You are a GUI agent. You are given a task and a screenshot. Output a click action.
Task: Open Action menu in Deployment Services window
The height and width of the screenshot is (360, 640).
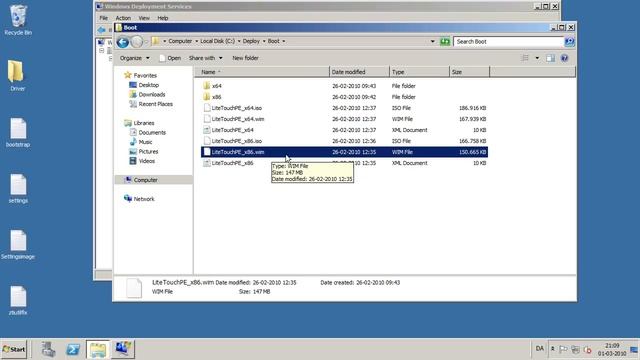123,18
